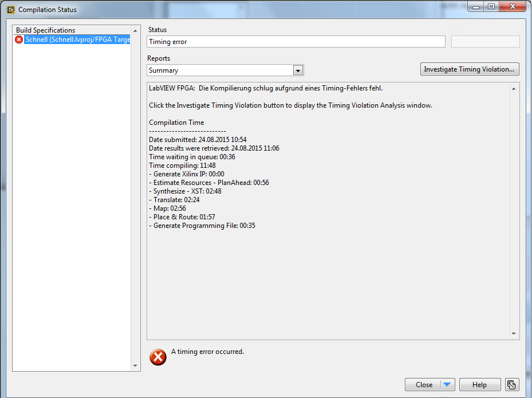Open Help for compilation status

click(480, 385)
